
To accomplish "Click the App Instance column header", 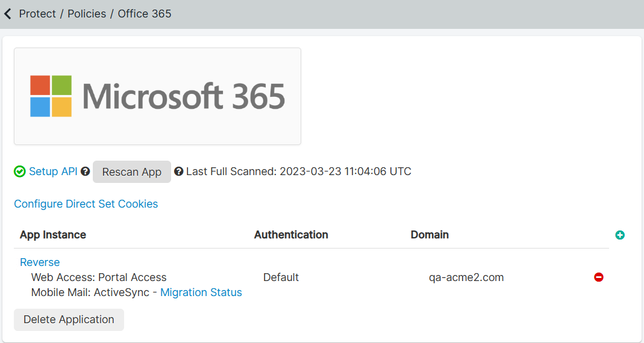I will 53,235.
